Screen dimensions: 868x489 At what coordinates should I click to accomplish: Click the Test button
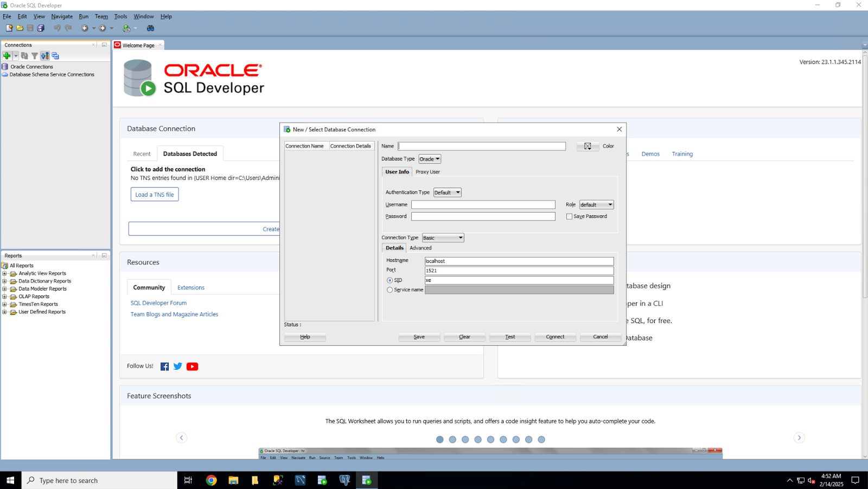pos(510,337)
